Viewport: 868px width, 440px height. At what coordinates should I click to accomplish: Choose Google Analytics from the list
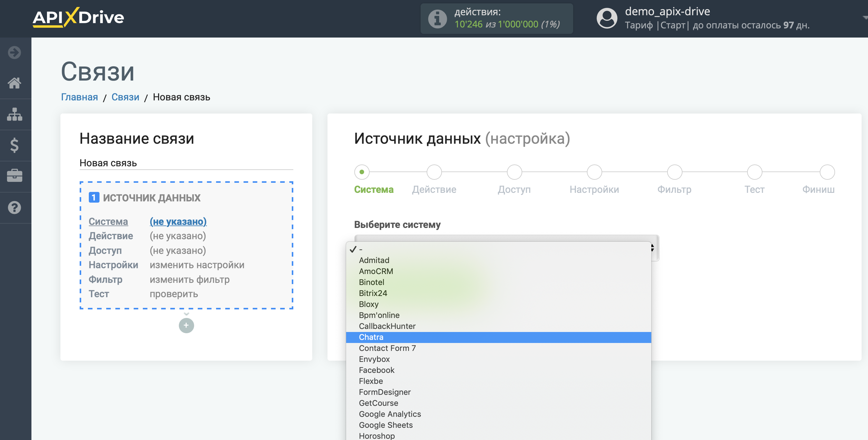499,414
